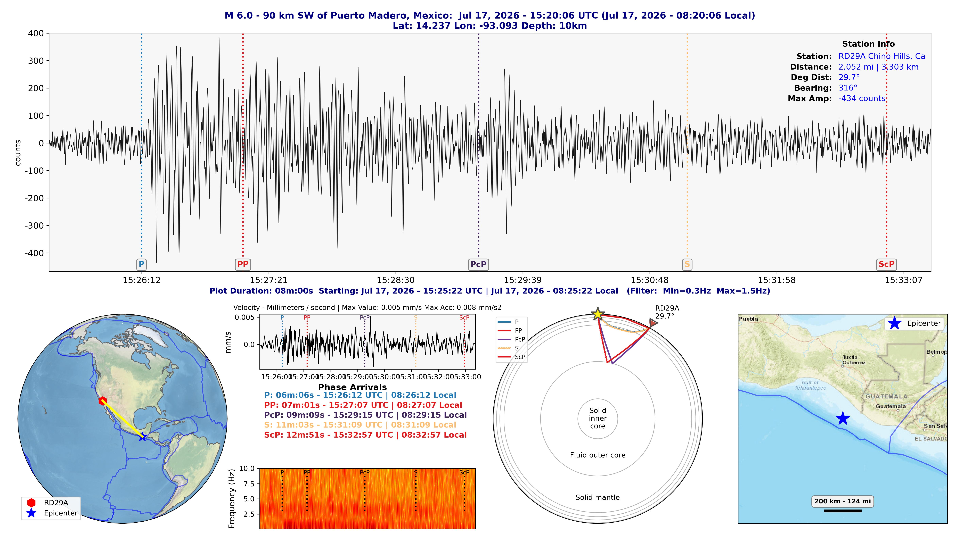
Task: Click the "Solid inner core" label
Action: pos(597,418)
